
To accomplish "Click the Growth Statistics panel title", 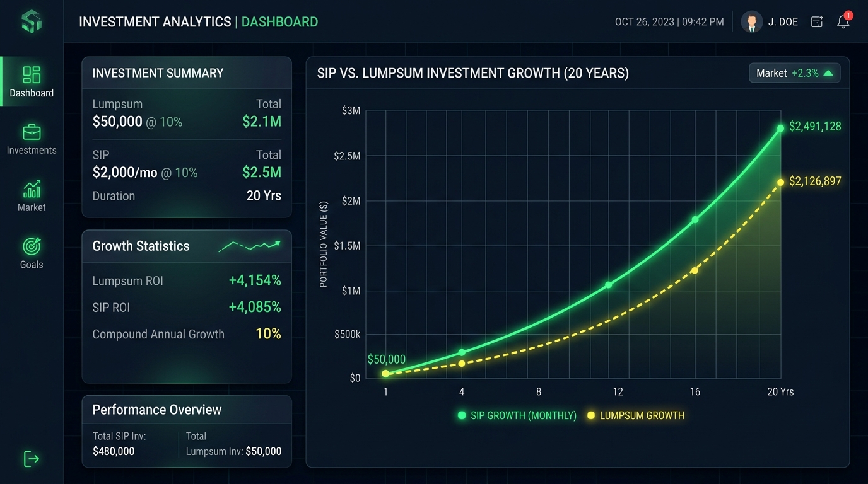I will click(141, 246).
